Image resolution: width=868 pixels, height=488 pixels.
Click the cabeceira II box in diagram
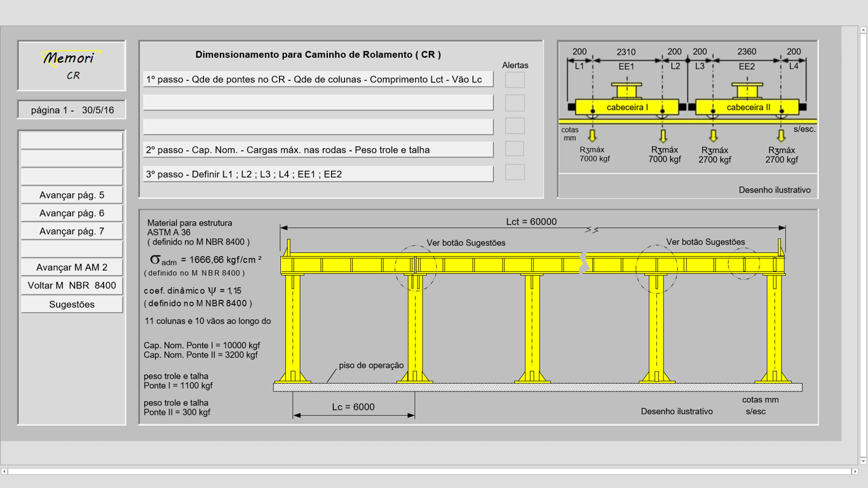(748, 107)
